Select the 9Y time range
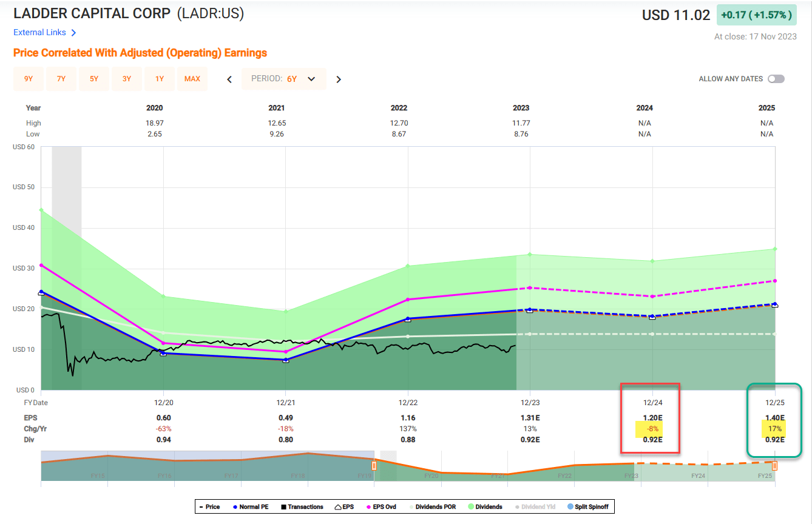The height and width of the screenshot is (524, 812). (29, 79)
